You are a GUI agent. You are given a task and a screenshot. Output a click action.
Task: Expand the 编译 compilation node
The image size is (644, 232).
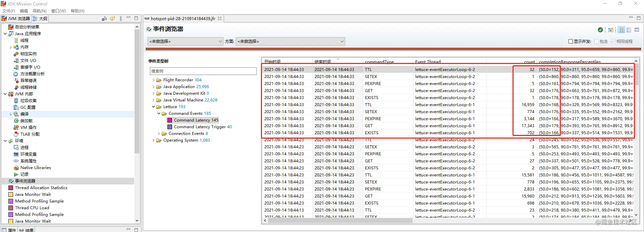[x=11, y=114]
